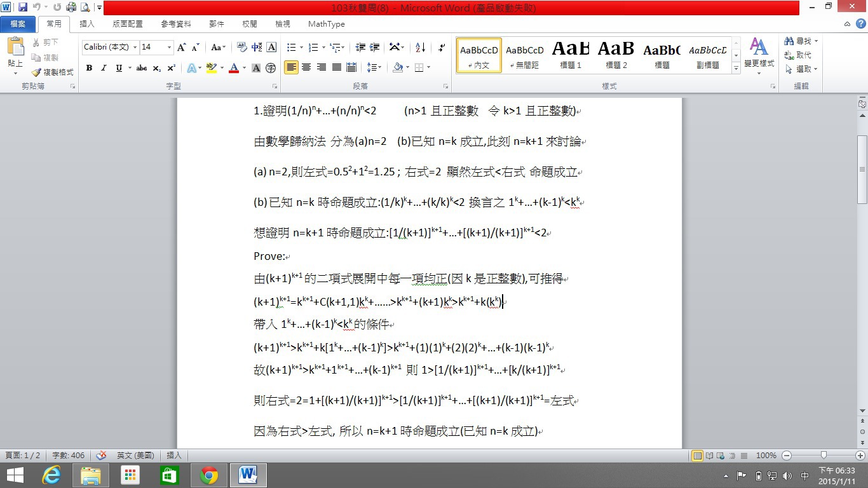The height and width of the screenshot is (488, 868).
Task: Click the Clear Formatting icon
Action: 241,48
